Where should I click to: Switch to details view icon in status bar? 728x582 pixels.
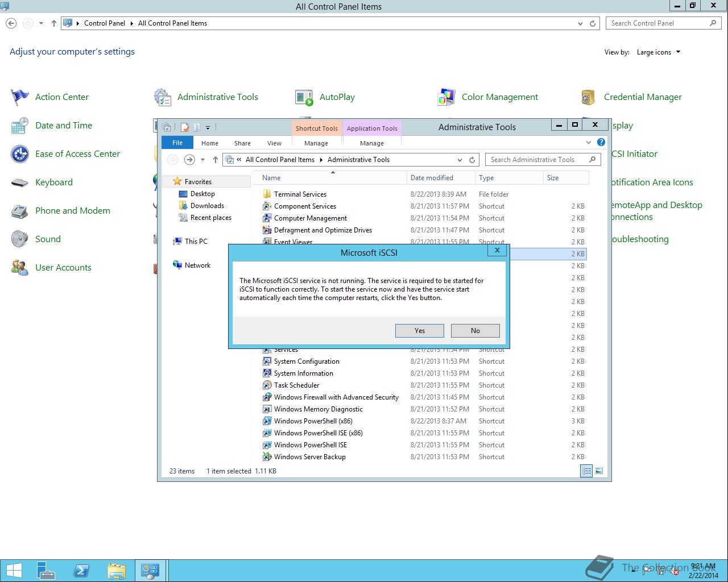586,471
